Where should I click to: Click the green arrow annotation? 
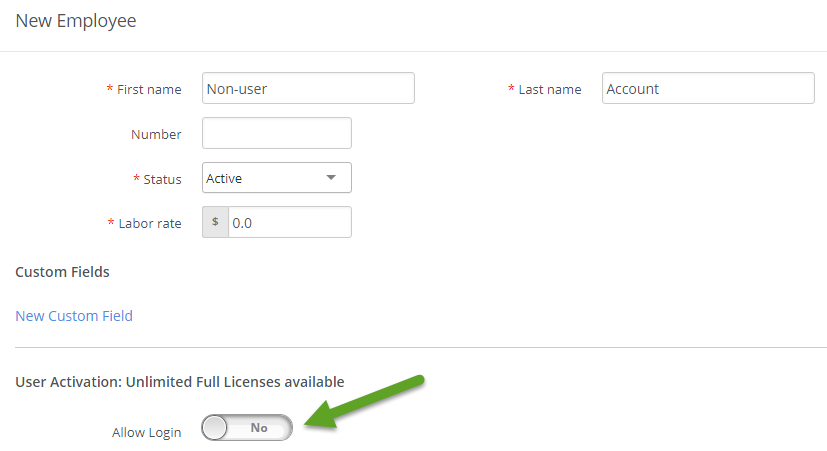(364, 401)
